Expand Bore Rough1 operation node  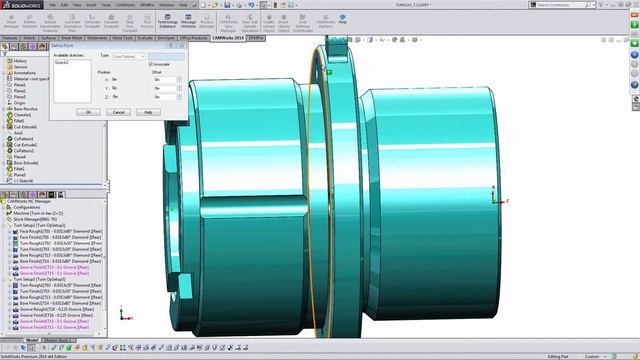10,255
